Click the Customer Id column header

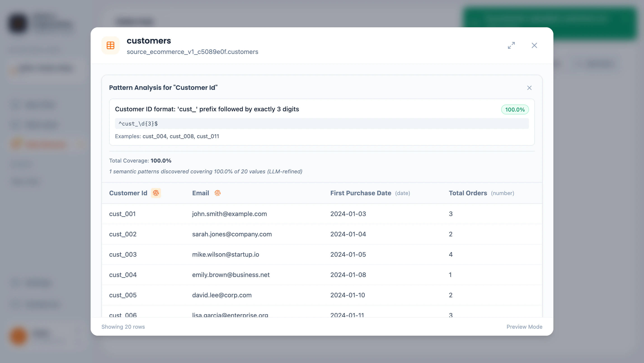(128, 193)
